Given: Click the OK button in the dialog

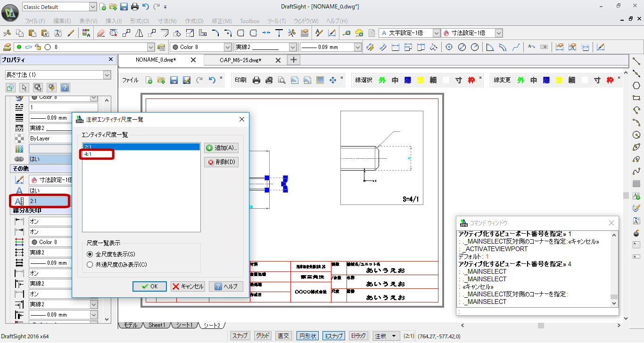Looking at the screenshot, I should (x=149, y=286).
